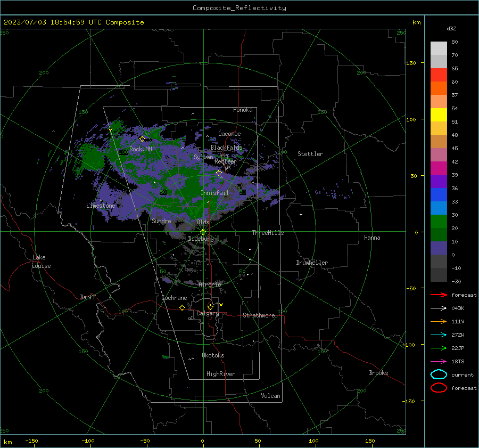This screenshot has width=479, height=448.
Task: Click the Ponoka town label
Action: [x=243, y=110]
